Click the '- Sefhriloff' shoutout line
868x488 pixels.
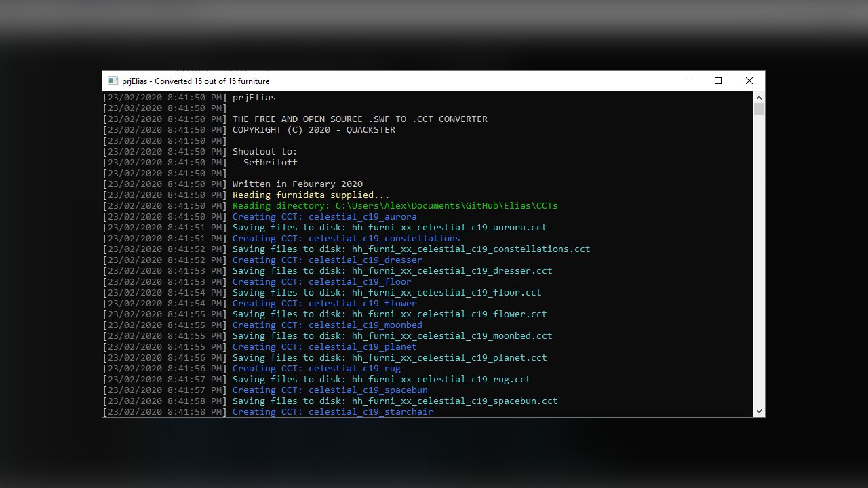(x=265, y=162)
